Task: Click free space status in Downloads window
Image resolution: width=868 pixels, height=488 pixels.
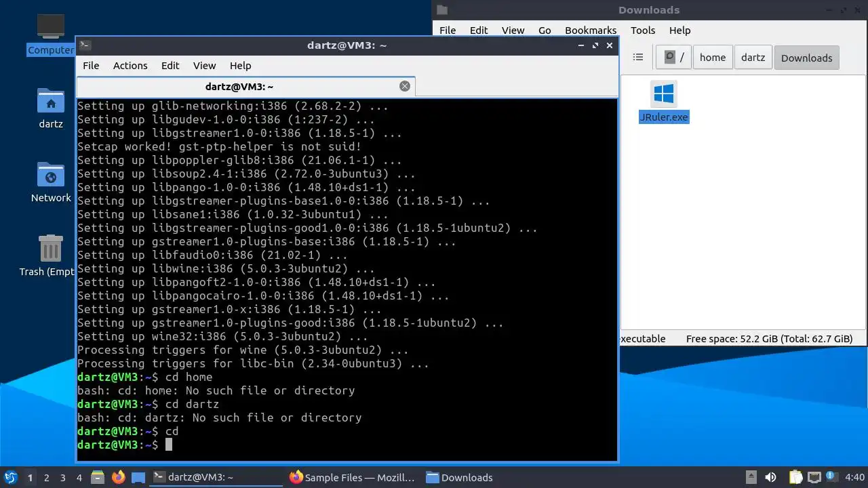Action: (769, 339)
